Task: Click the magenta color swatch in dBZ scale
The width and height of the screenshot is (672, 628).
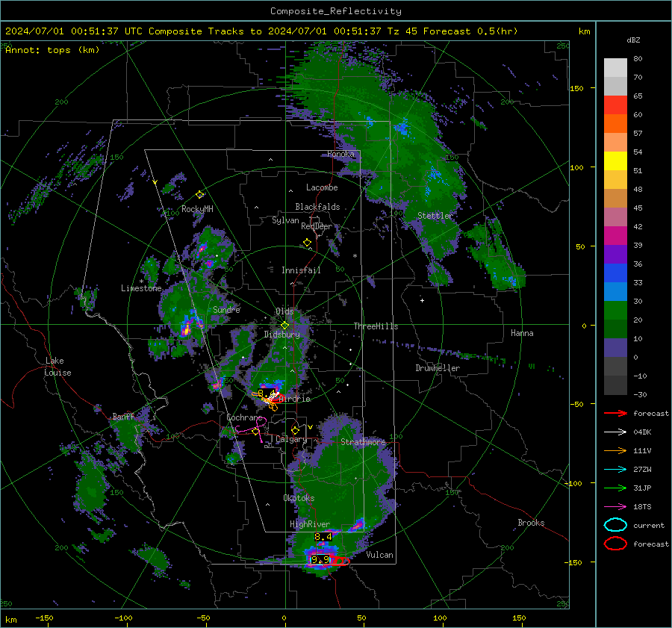Action: (x=615, y=235)
